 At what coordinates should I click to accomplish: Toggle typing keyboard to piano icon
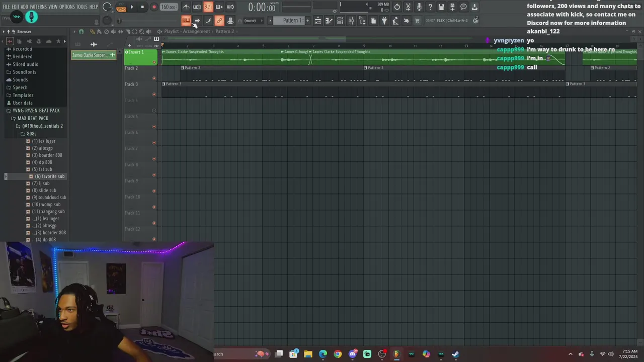pos(186,21)
